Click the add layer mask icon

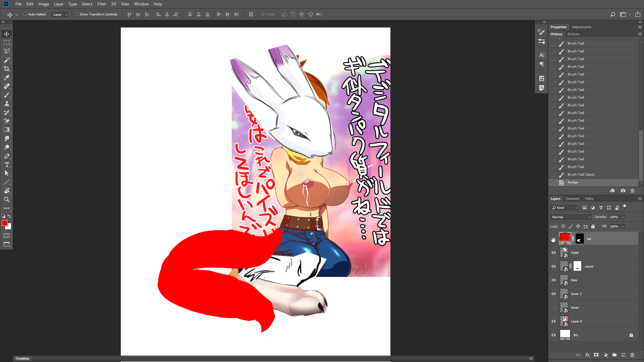click(x=596, y=355)
